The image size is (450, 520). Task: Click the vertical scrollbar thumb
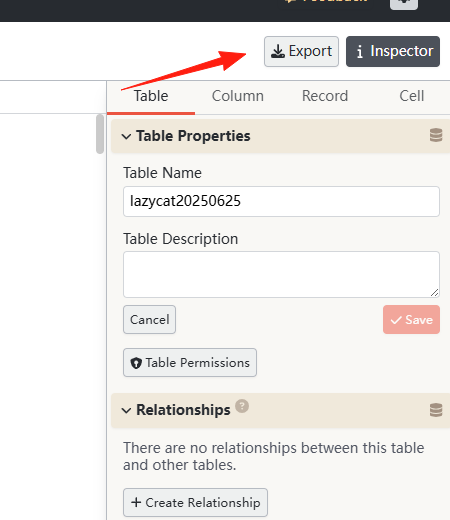click(x=100, y=134)
